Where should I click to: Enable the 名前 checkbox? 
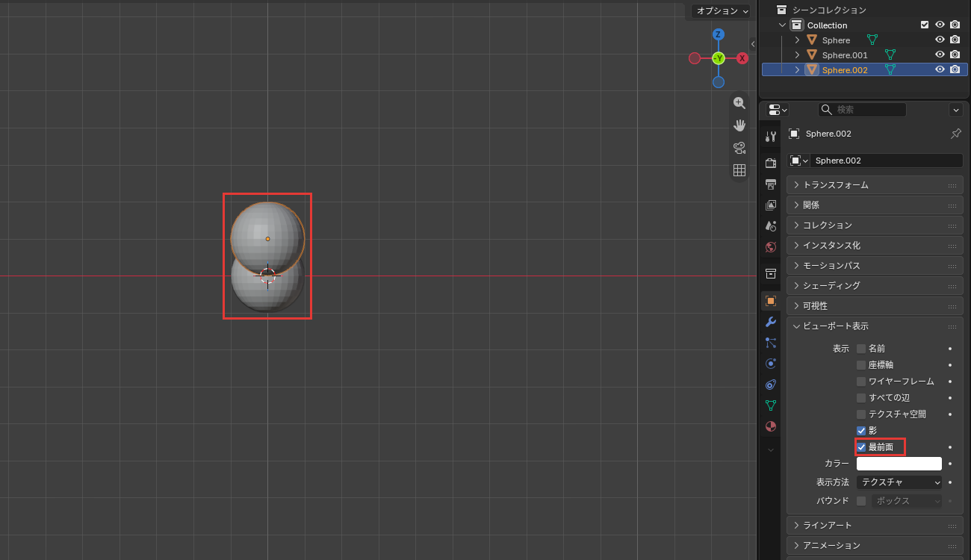click(x=861, y=349)
